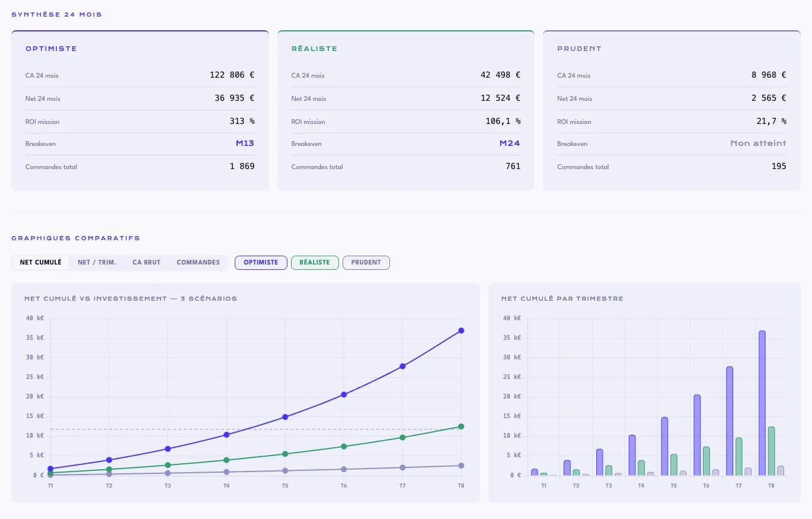Click the Optimiste orders total 1 869
Screen dimensions: 812x519
pos(242,167)
